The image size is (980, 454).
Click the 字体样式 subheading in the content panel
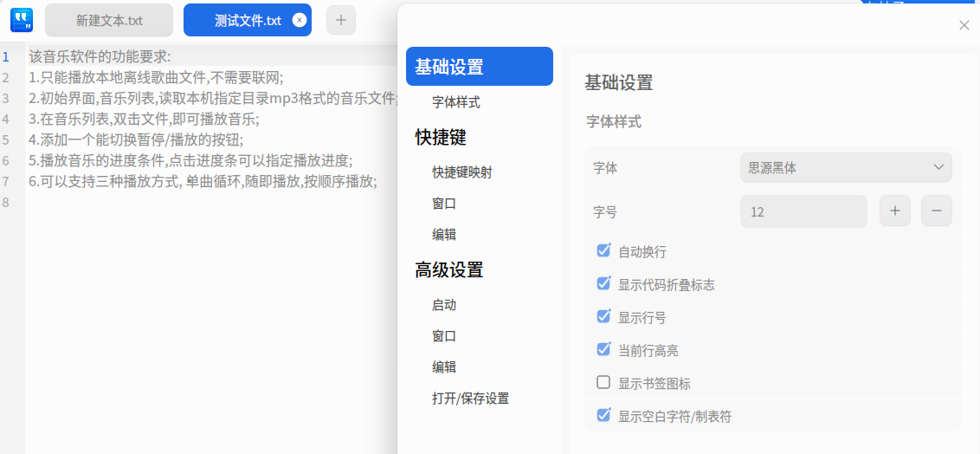614,121
